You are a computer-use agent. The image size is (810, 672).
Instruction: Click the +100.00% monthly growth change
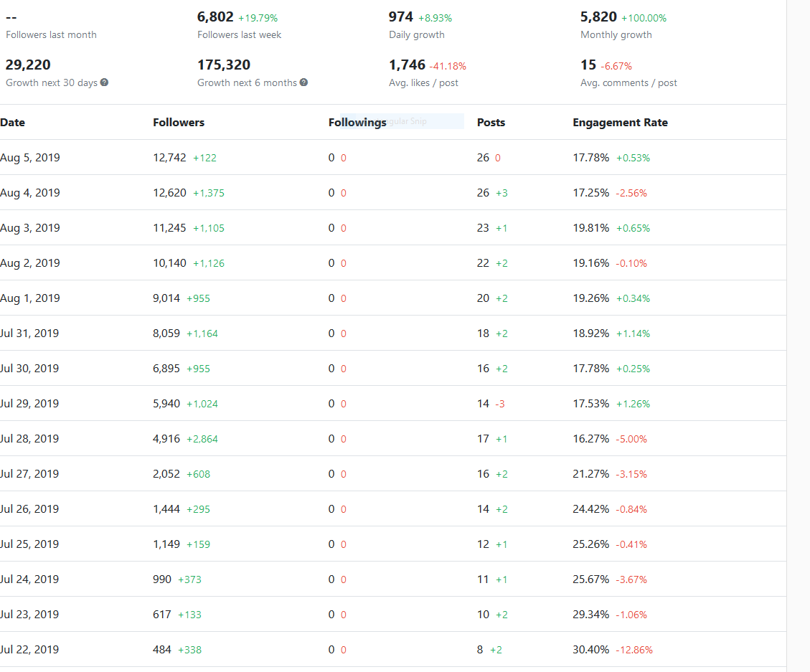pos(644,18)
